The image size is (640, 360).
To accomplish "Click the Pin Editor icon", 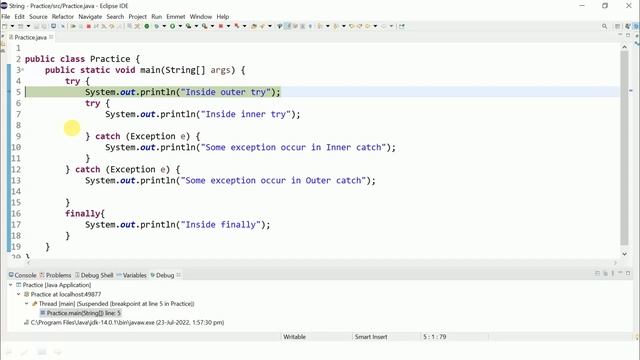I will click(402, 26).
